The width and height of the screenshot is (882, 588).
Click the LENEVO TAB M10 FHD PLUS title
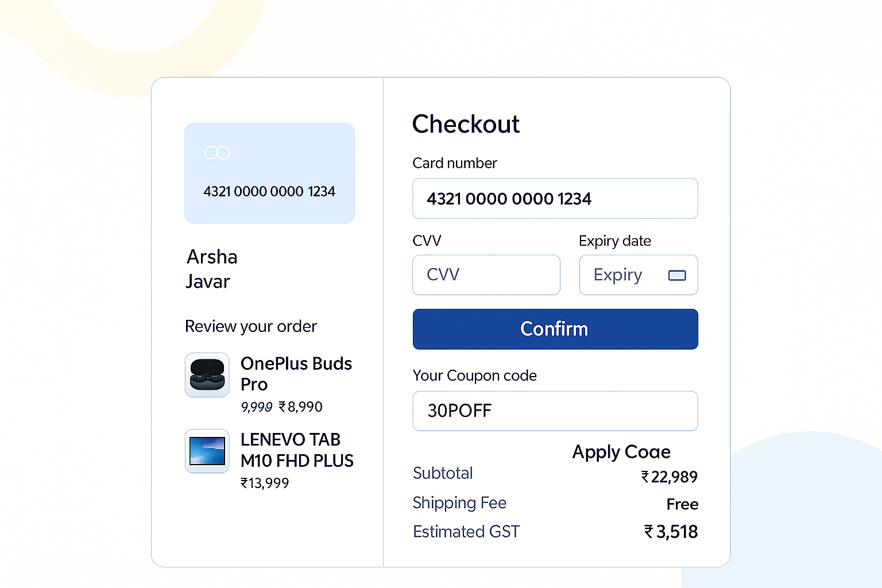pyautogui.click(x=296, y=450)
